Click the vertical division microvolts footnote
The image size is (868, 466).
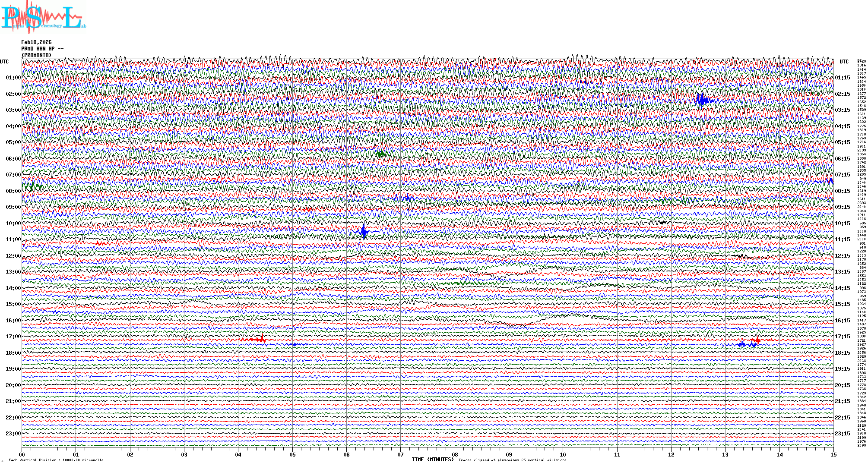pyautogui.click(x=56, y=460)
